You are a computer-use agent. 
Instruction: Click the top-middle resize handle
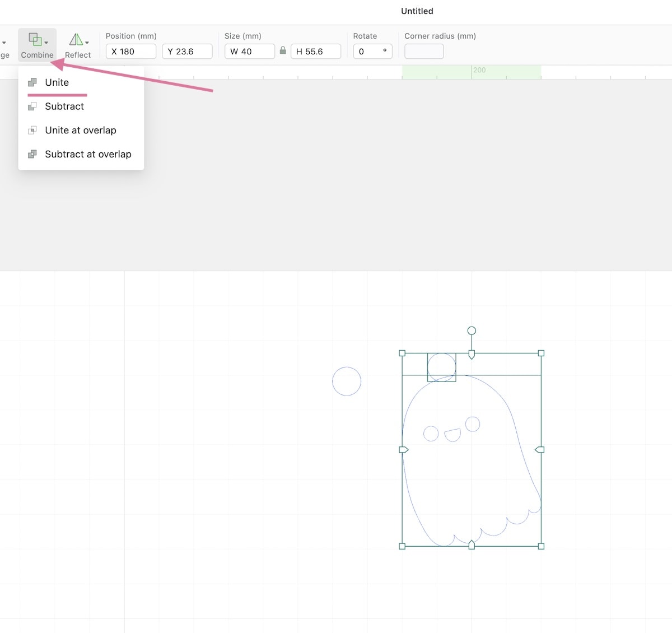click(x=472, y=355)
